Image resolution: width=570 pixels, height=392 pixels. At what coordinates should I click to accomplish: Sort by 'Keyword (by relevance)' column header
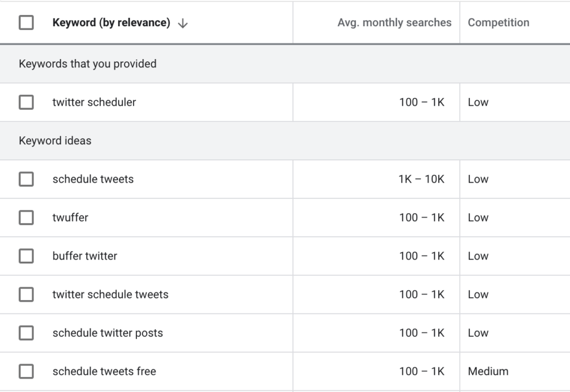coord(111,23)
